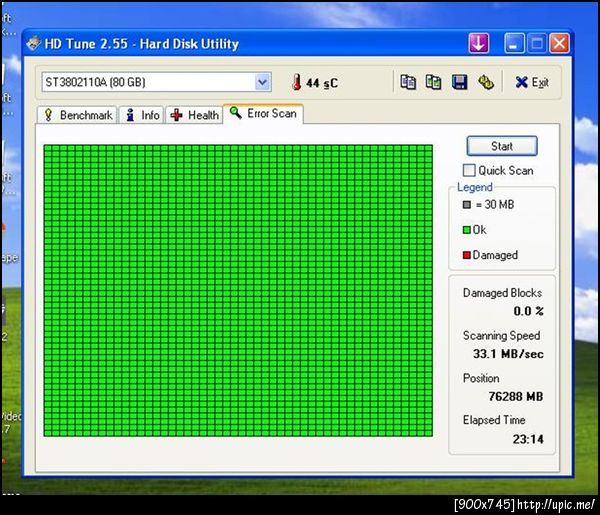Click the red thermometer temperature icon
Screen dimensions: 600x515
297,82
